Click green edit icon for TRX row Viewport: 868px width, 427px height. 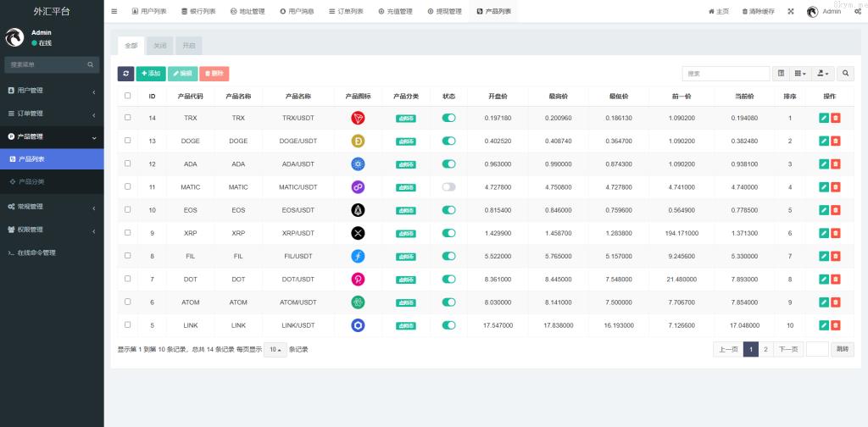coord(824,118)
